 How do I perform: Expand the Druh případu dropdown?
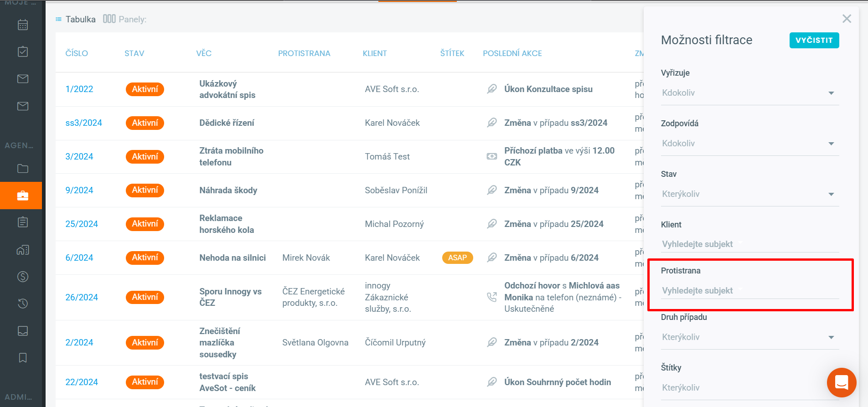tap(749, 337)
